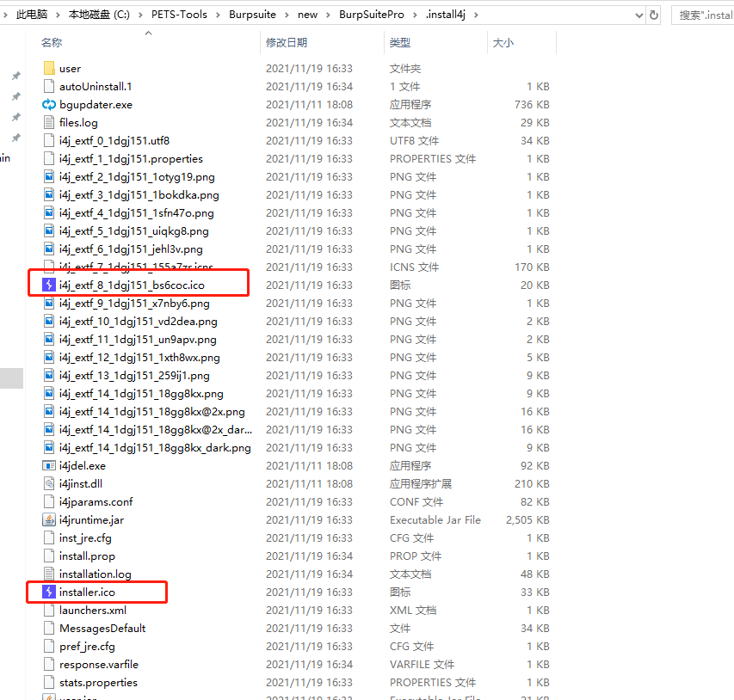Expand the chevron after Burpsuite in the path

click(x=287, y=15)
